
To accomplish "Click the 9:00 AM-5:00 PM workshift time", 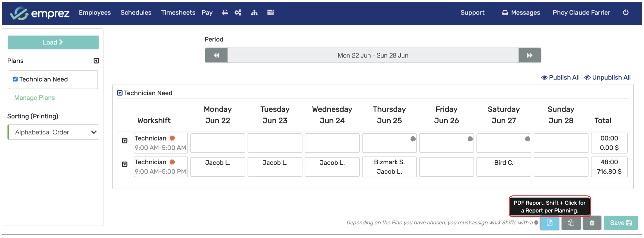I will click(x=160, y=172).
